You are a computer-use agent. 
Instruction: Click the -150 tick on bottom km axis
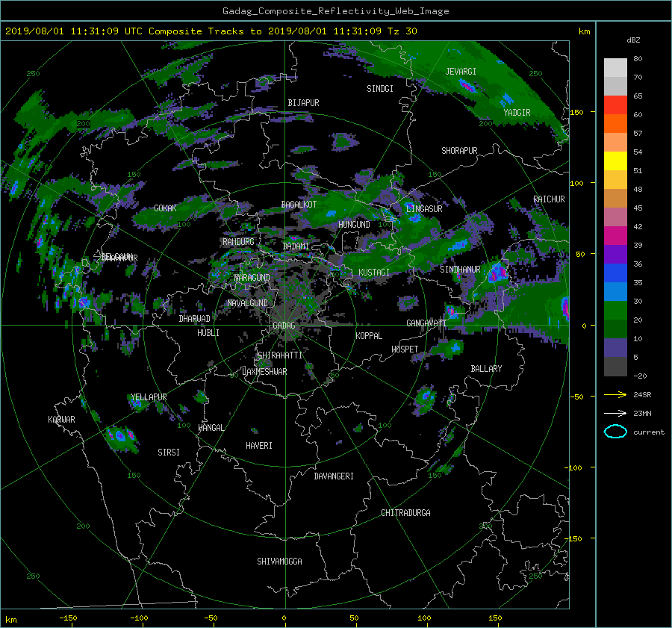68,618
